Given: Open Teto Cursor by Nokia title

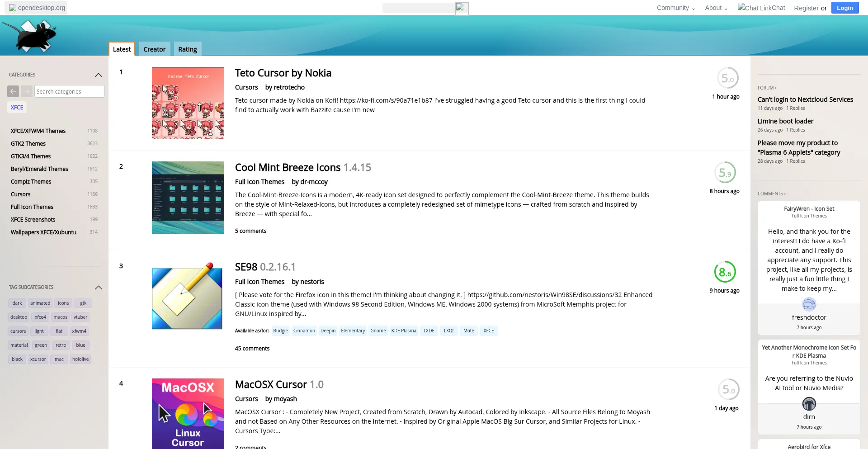Looking at the screenshot, I should pyautogui.click(x=283, y=73).
